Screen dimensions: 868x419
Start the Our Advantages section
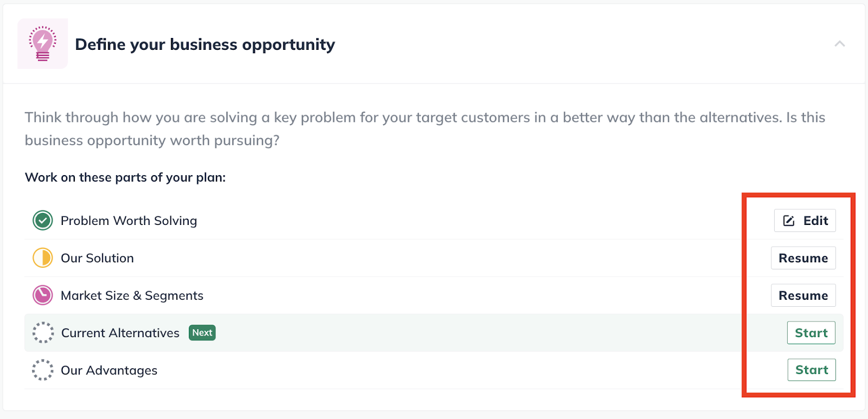(812, 370)
